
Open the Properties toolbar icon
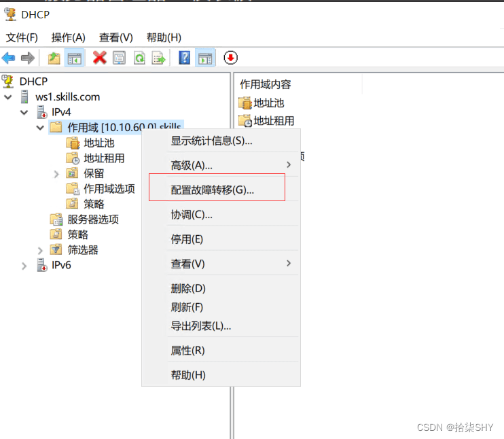click(x=120, y=58)
